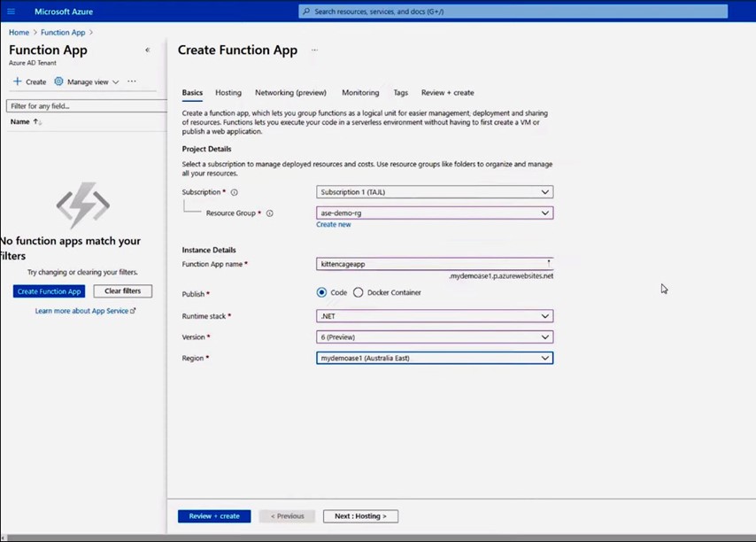The image size is (756, 542).
Task: Switch to the Monitoring tab
Action: (x=360, y=93)
